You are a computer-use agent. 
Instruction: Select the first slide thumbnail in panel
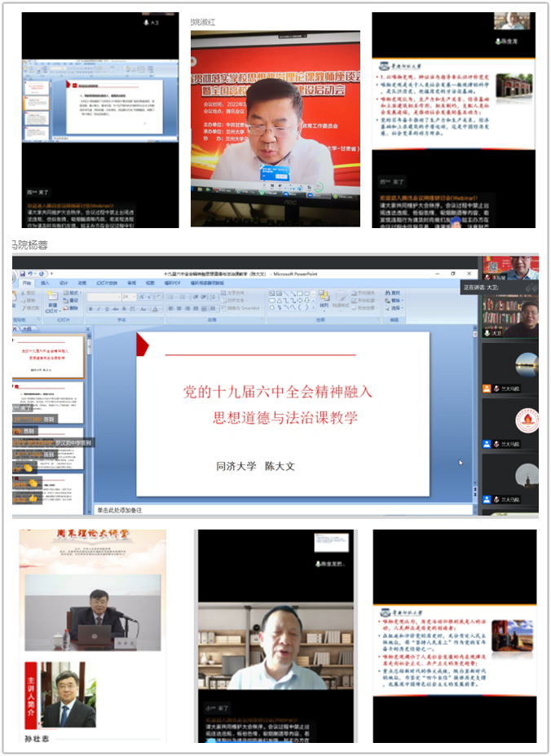(x=51, y=357)
